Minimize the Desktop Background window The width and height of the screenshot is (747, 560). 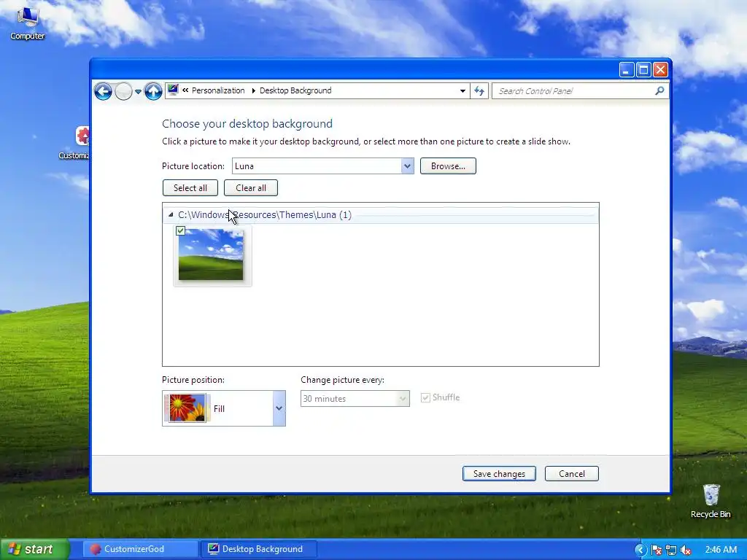click(x=627, y=70)
